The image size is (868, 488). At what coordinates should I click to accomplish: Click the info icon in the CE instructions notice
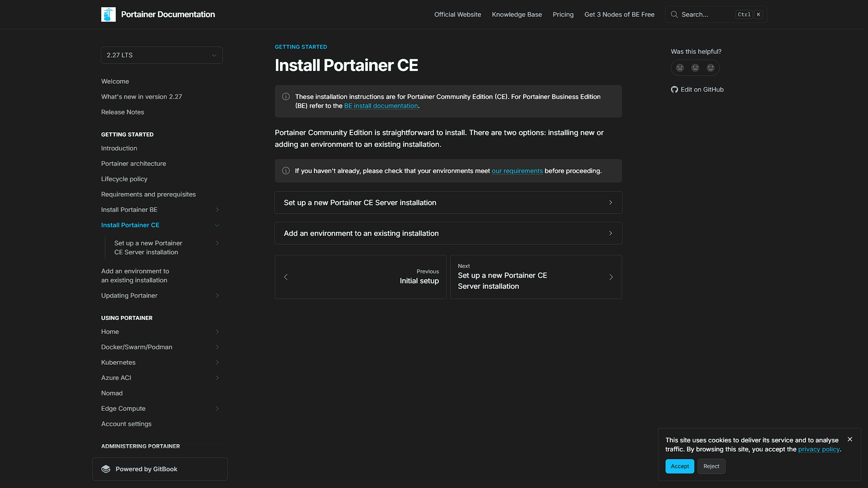(x=286, y=96)
